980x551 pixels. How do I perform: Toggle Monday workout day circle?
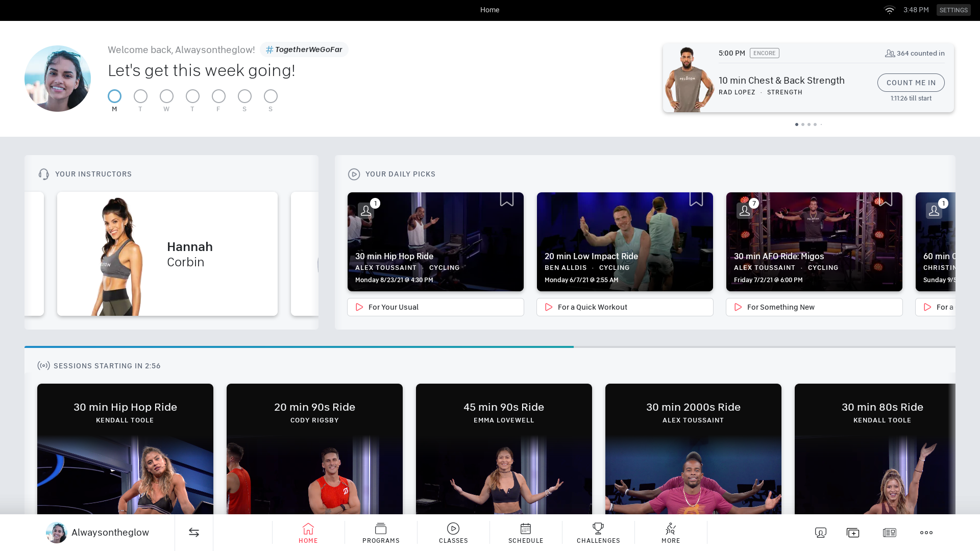click(114, 96)
